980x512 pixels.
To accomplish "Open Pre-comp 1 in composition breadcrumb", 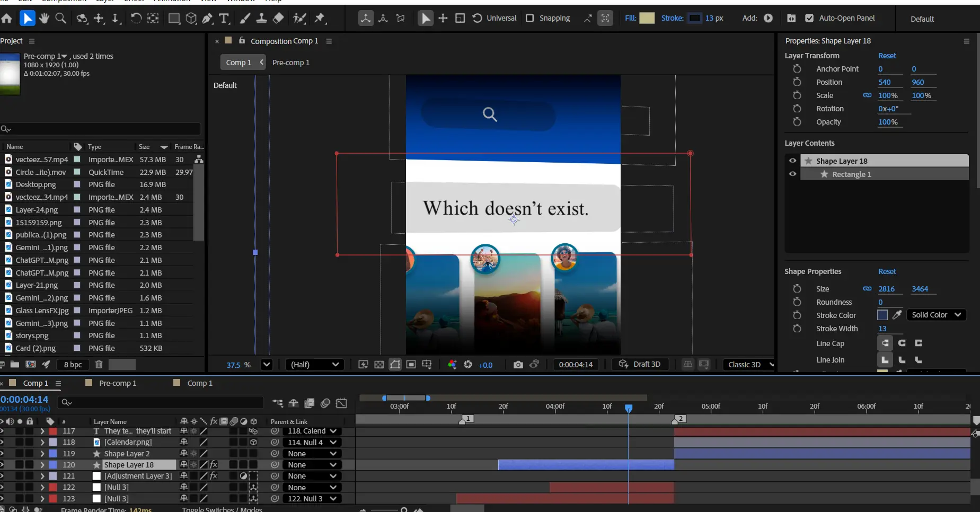I will pos(290,63).
